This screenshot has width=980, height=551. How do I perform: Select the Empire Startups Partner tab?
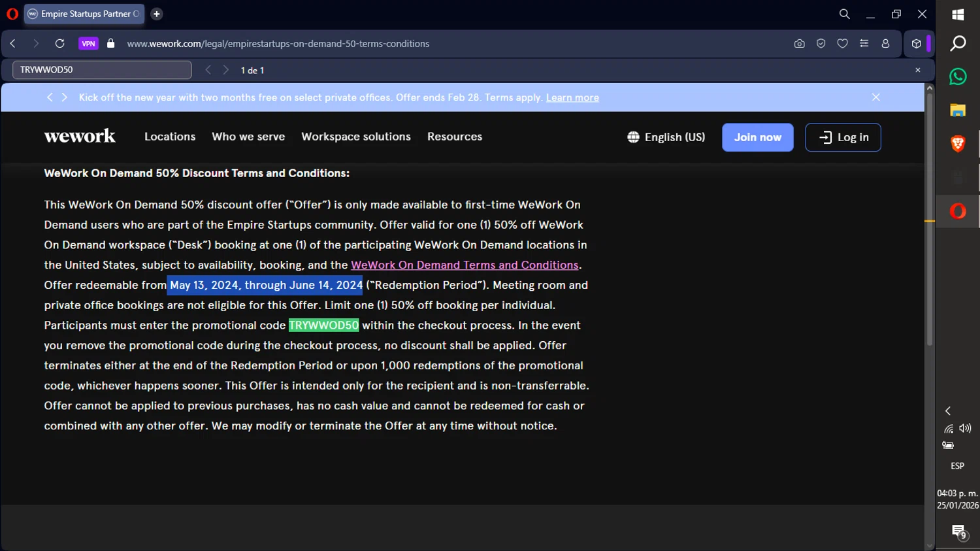[84, 14]
